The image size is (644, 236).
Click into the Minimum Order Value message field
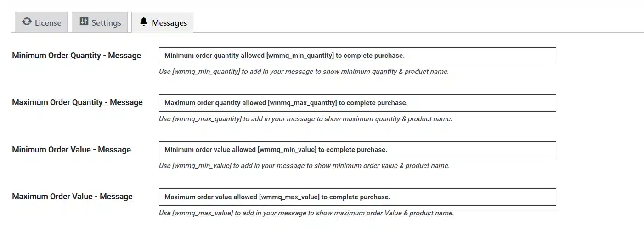pyautogui.click(x=357, y=150)
